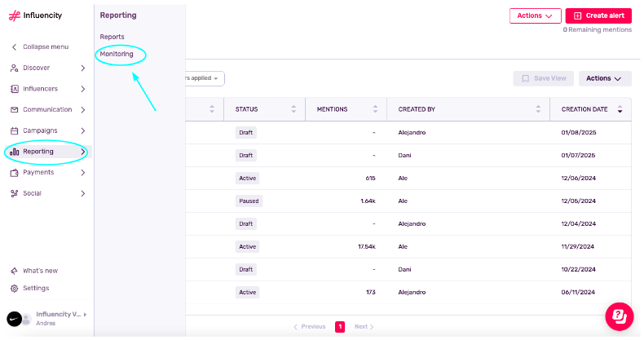The width and height of the screenshot is (644, 340).
Task: Click the Communication envelope icon
Action: coord(15,110)
